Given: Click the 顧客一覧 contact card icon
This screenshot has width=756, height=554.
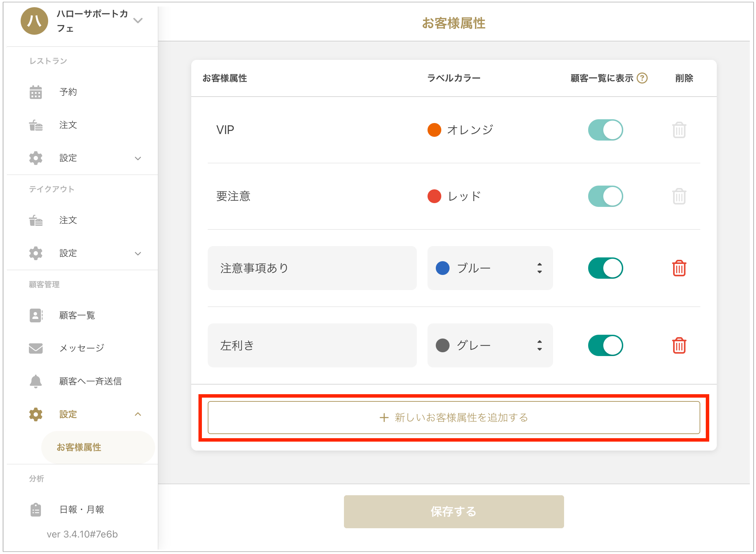Looking at the screenshot, I should 36,315.
